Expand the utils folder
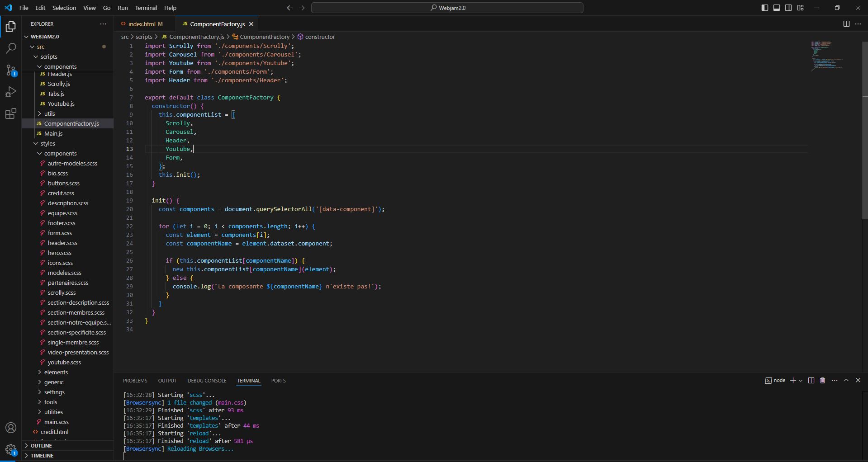868x462 pixels. [x=68, y=113]
